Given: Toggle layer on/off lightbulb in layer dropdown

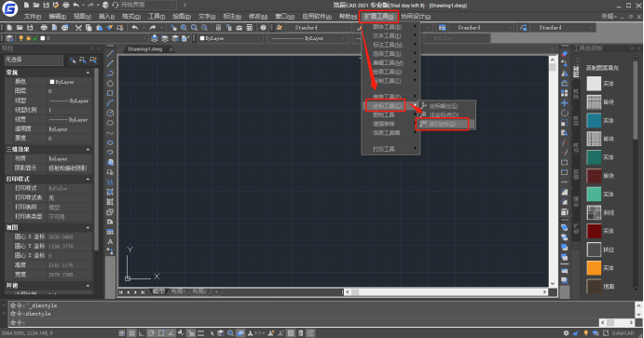Looking at the screenshot, I should point(21,38).
